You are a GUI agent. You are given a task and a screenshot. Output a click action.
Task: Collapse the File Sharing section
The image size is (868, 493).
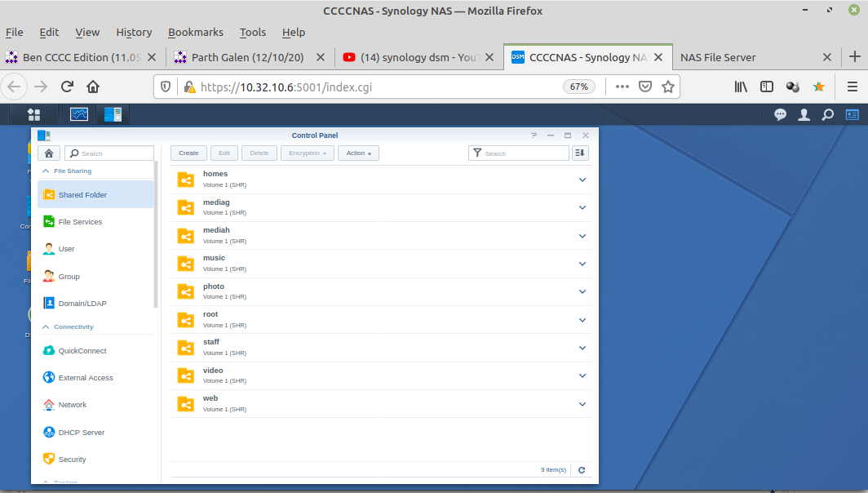point(46,171)
